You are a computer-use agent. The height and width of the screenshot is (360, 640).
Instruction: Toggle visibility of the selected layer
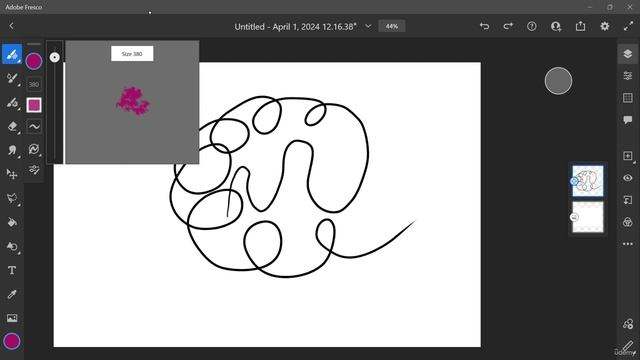tap(628, 178)
